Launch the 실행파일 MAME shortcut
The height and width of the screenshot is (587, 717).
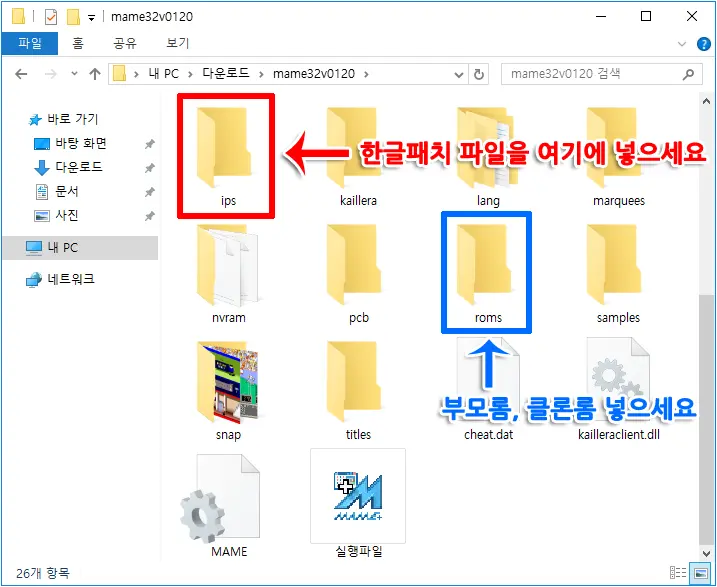[358, 503]
